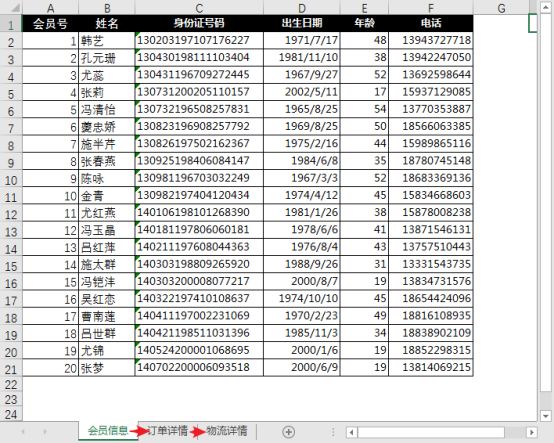Viewport: 554px width, 443px height.
Task: Click the 年龄 header cell
Action: coord(364,23)
